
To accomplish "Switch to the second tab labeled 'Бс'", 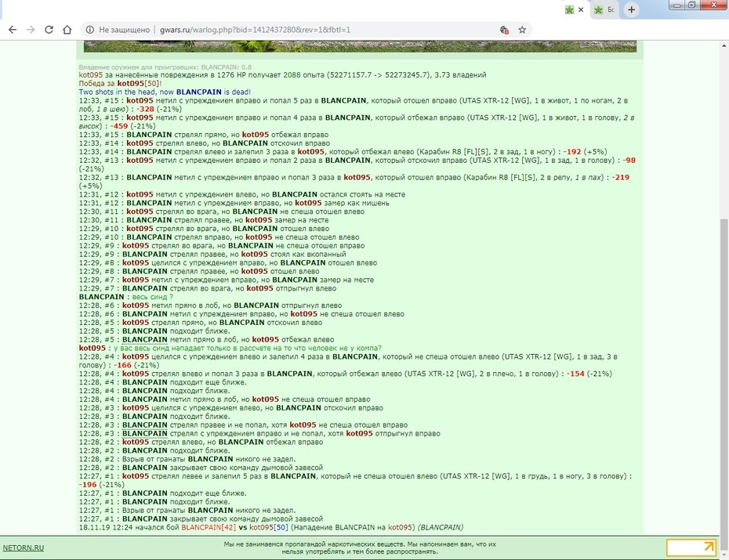I will (x=606, y=9).
